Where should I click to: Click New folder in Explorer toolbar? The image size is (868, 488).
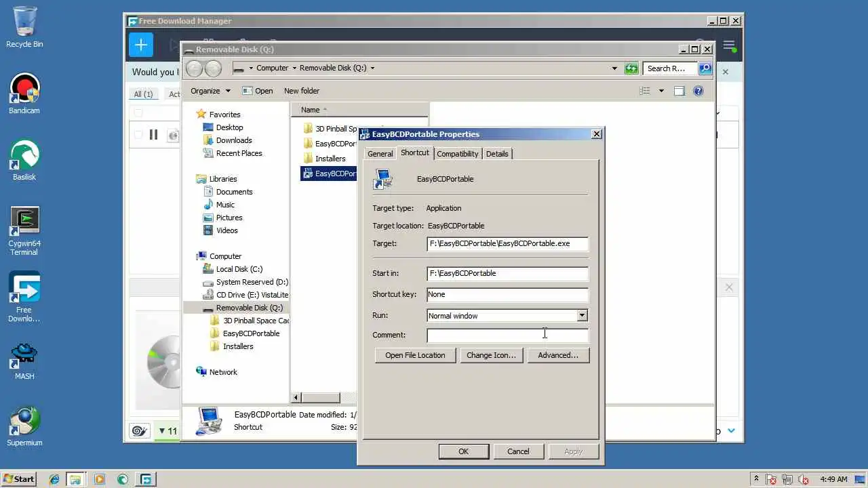(302, 91)
